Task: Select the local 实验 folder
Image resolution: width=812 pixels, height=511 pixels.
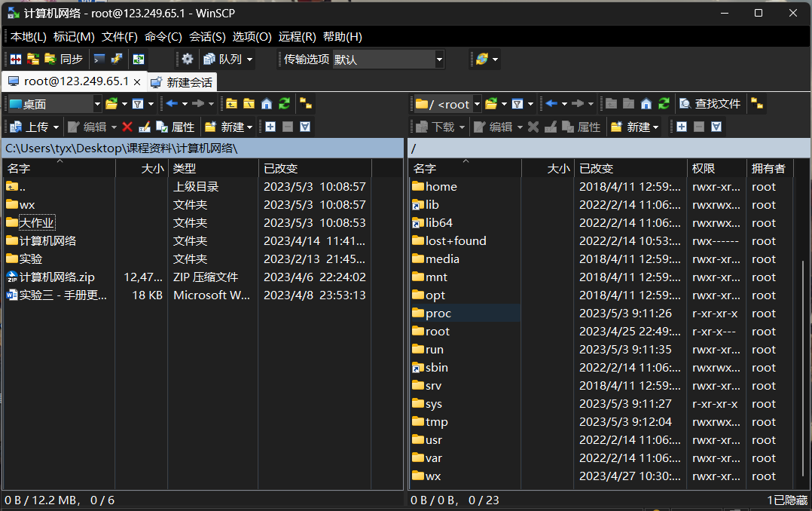Action: [x=31, y=259]
